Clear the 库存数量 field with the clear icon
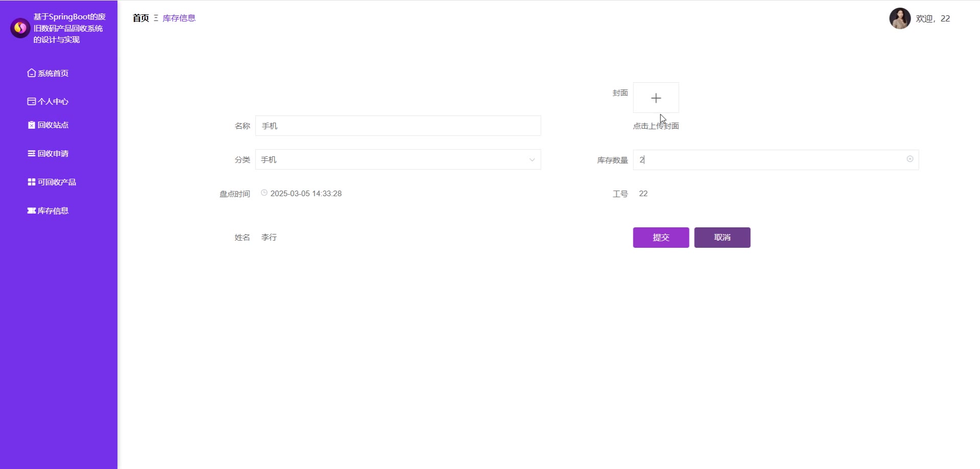 coord(910,159)
